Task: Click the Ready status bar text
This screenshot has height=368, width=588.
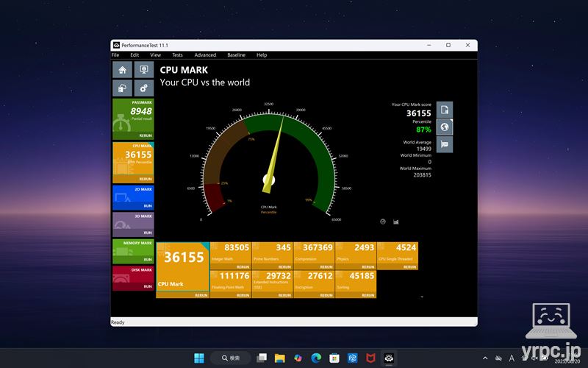Action: pos(118,322)
